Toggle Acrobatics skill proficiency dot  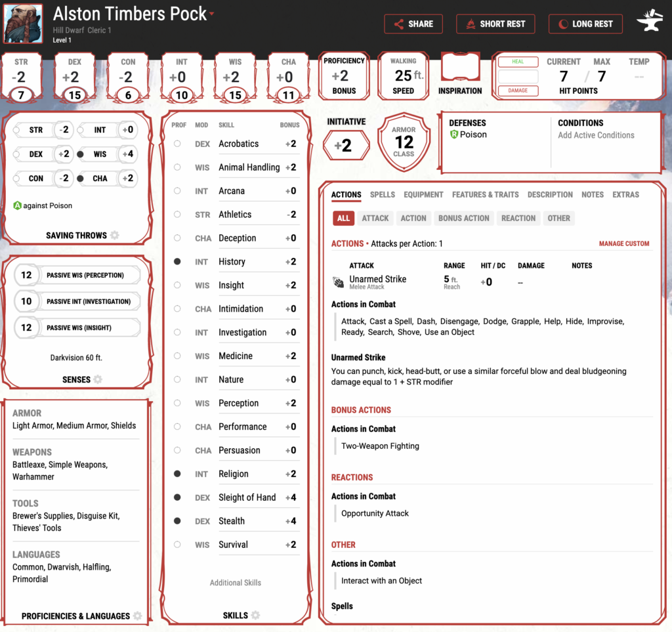click(177, 144)
